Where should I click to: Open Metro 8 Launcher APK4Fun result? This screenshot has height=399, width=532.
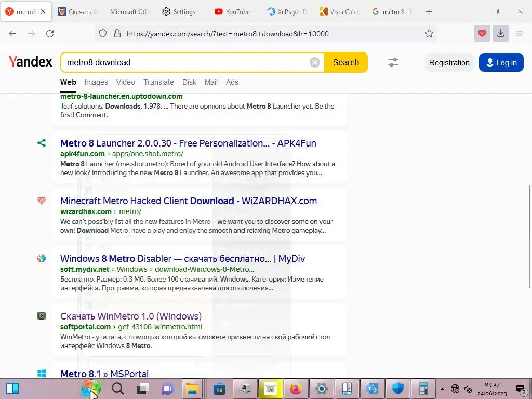(188, 143)
